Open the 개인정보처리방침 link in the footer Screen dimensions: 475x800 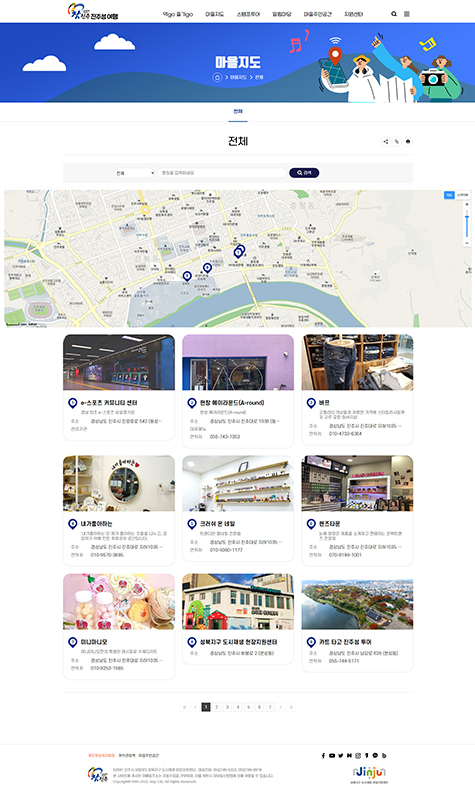click(102, 756)
